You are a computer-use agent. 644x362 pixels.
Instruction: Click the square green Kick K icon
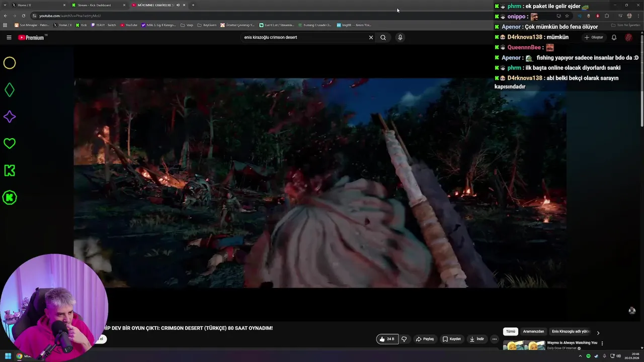10,170
